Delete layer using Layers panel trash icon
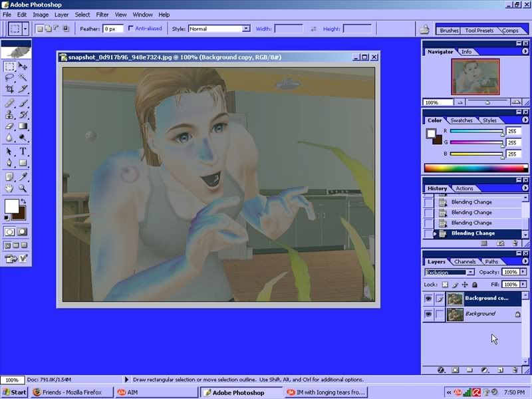Viewport: 532px width, 399px height. pos(515,370)
